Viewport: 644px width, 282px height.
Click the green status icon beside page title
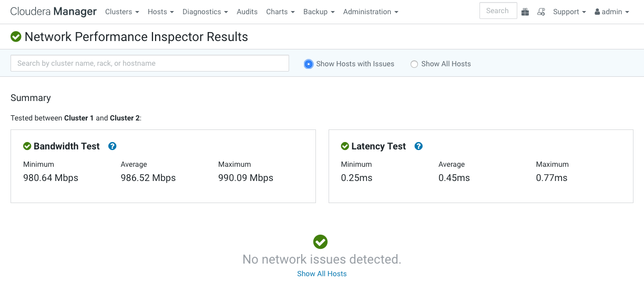pos(16,37)
